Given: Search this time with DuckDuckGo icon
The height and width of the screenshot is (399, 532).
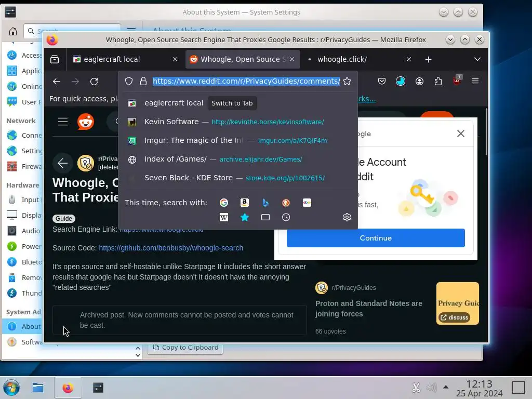Looking at the screenshot, I should (286, 203).
